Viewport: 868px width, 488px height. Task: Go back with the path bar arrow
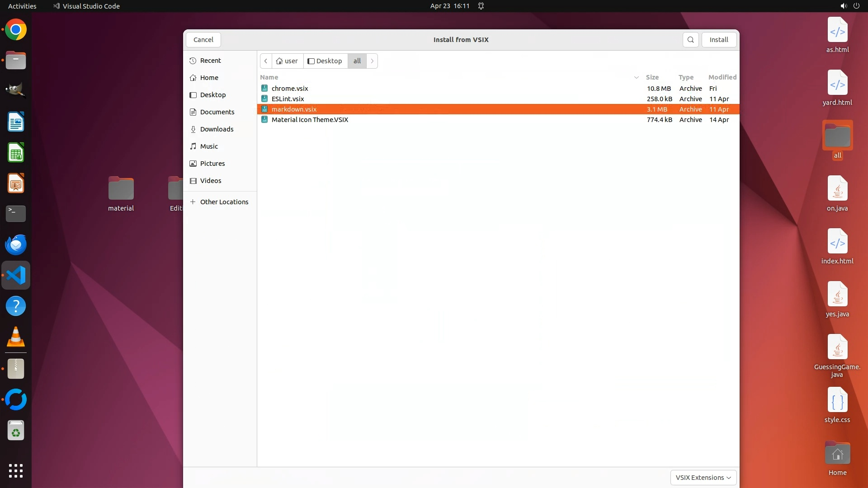pos(266,61)
